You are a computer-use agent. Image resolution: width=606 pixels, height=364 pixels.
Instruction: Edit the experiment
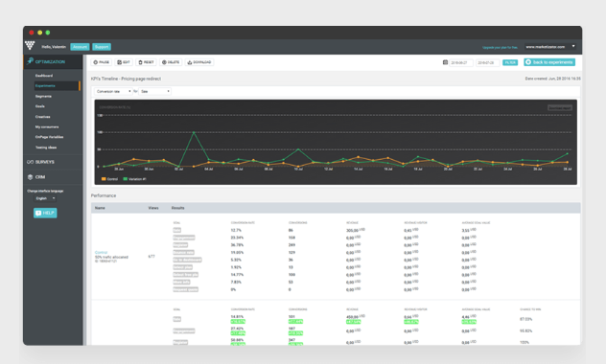click(124, 62)
